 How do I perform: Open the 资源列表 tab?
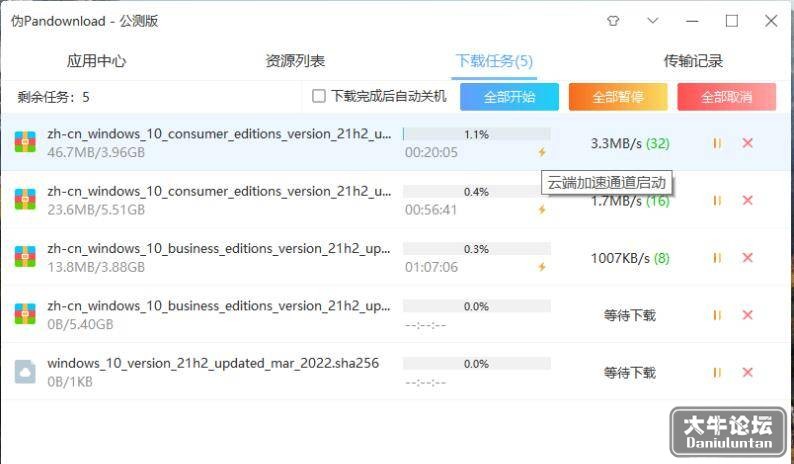coord(295,61)
